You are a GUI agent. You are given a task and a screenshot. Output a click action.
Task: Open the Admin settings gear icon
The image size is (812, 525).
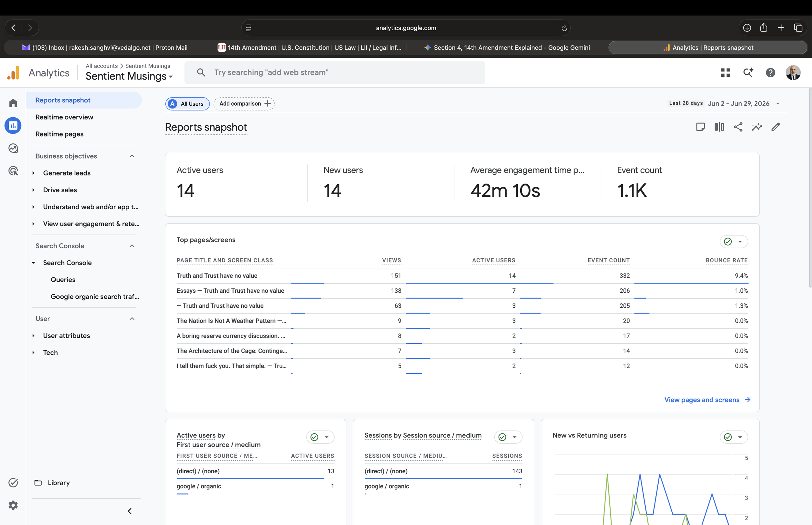coord(13,505)
